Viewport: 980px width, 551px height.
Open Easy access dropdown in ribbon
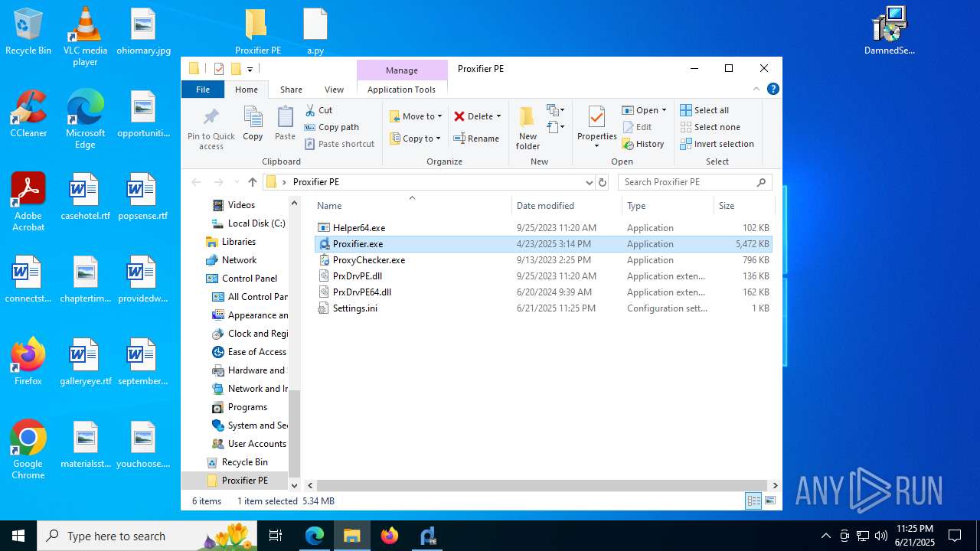[x=556, y=127]
